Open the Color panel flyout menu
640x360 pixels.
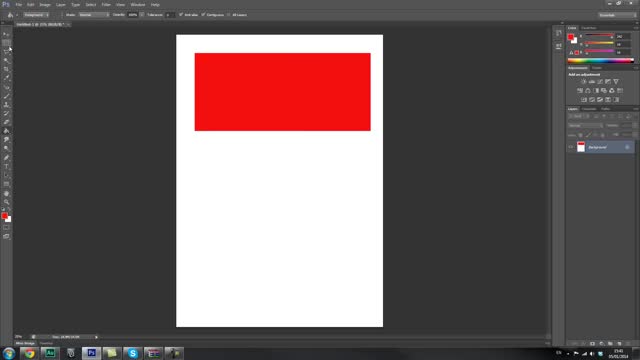[x=636, y=28]
